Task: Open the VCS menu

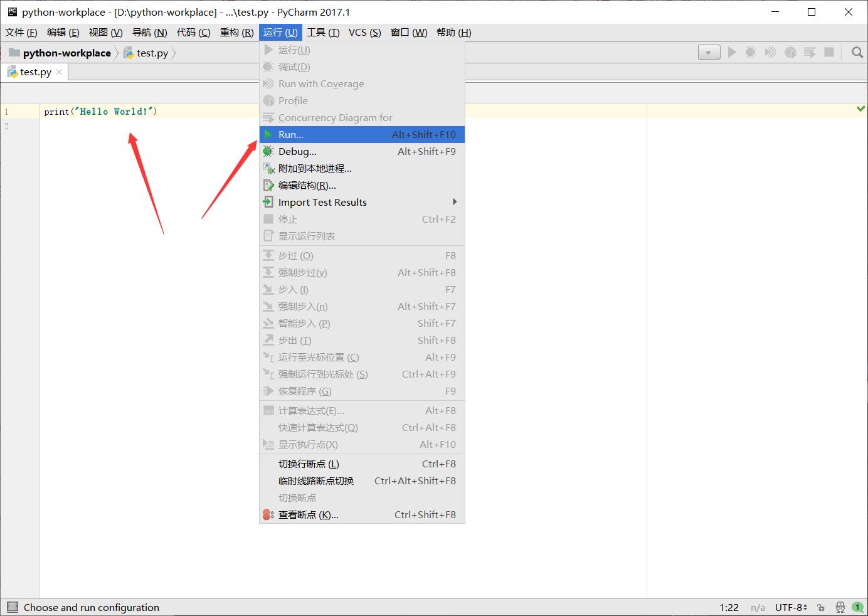Action: coord(364,32)
